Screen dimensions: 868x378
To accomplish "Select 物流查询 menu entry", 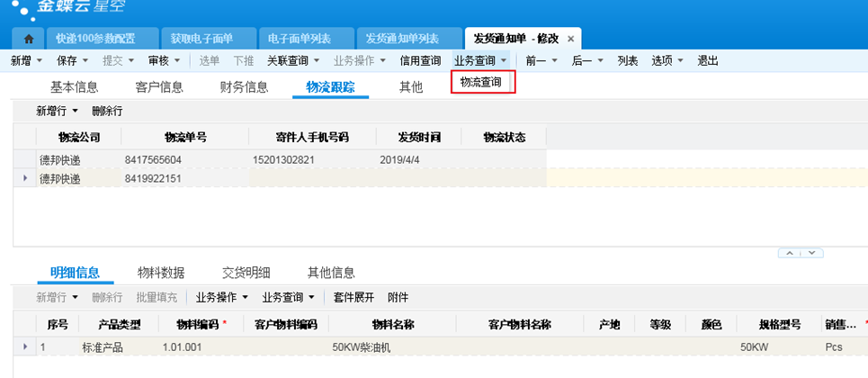I will [x=481, y=82].
